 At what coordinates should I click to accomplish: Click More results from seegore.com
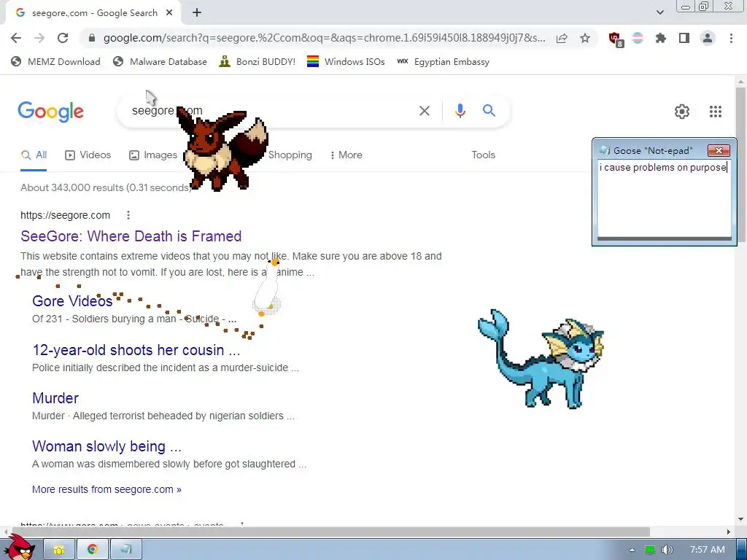point(107,489)
